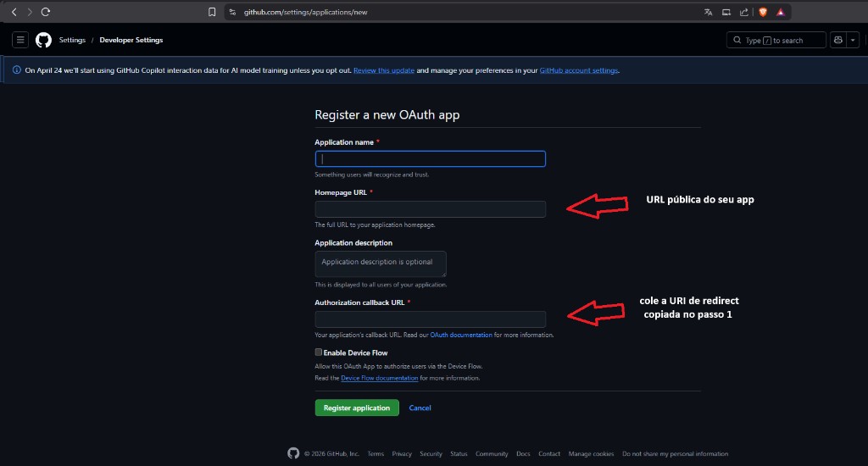Screen dimensions: 868x466
Task: Click the Register application button
Action: pyautogui.click(x=357, y=408)
